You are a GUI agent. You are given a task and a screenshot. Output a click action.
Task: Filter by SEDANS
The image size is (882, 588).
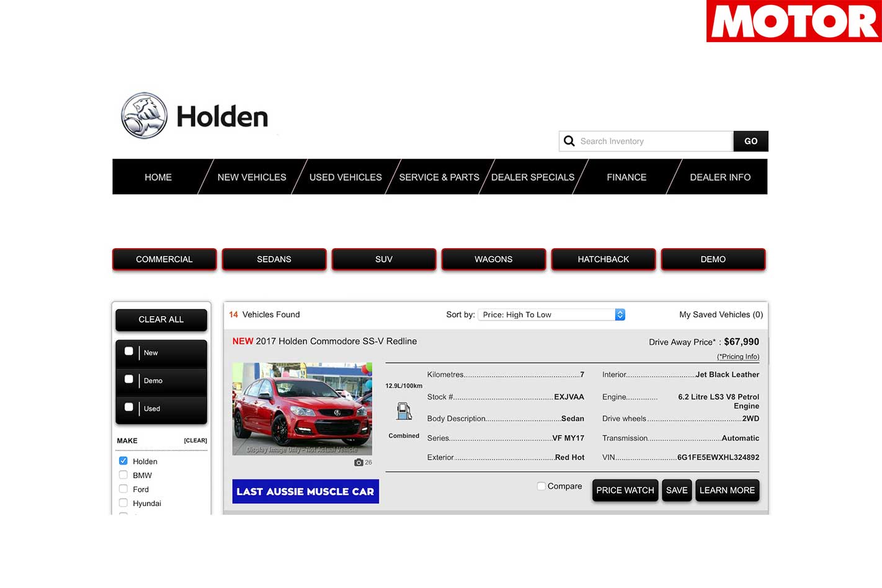click(274, 259)
